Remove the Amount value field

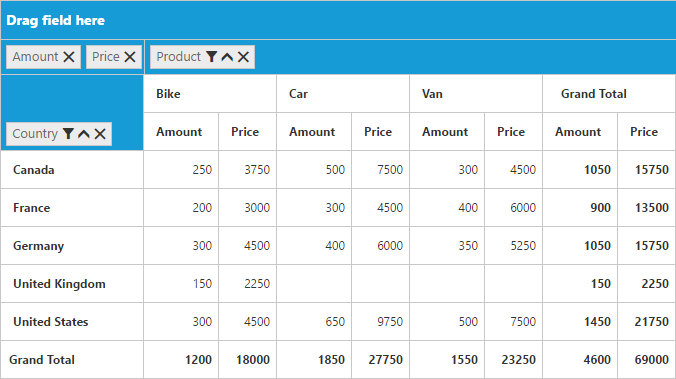pos(69,57)
